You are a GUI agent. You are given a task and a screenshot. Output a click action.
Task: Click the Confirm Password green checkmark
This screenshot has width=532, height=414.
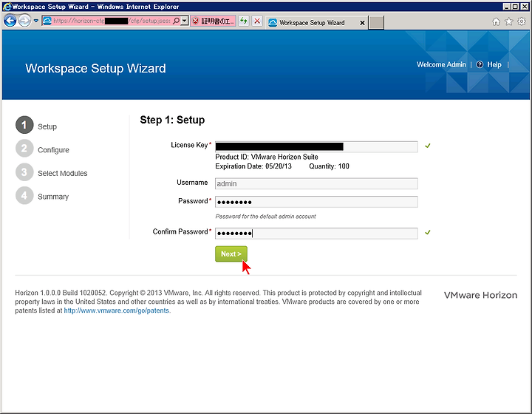[428, 232]
